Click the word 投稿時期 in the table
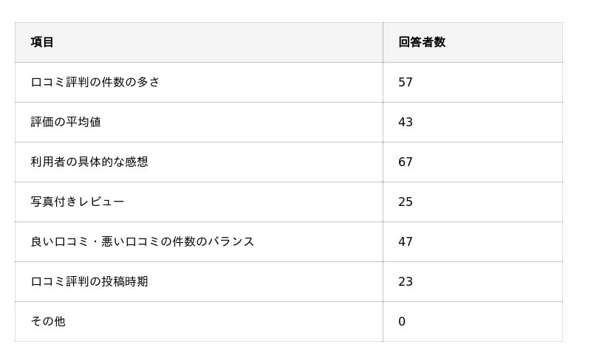This screenshot has height=364, width=591. pyautogui.click(x=125, y=281)
